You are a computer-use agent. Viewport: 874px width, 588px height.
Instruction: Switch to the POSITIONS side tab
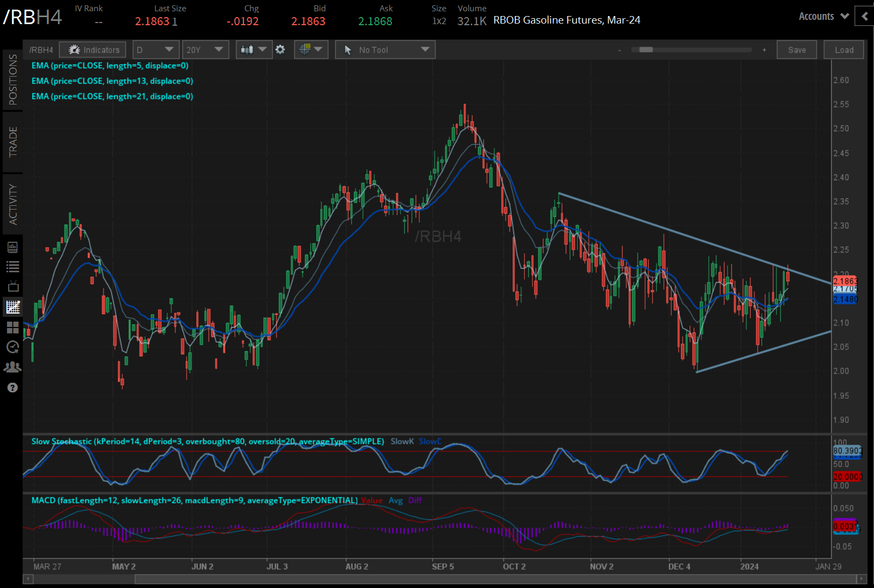[13, 80]
